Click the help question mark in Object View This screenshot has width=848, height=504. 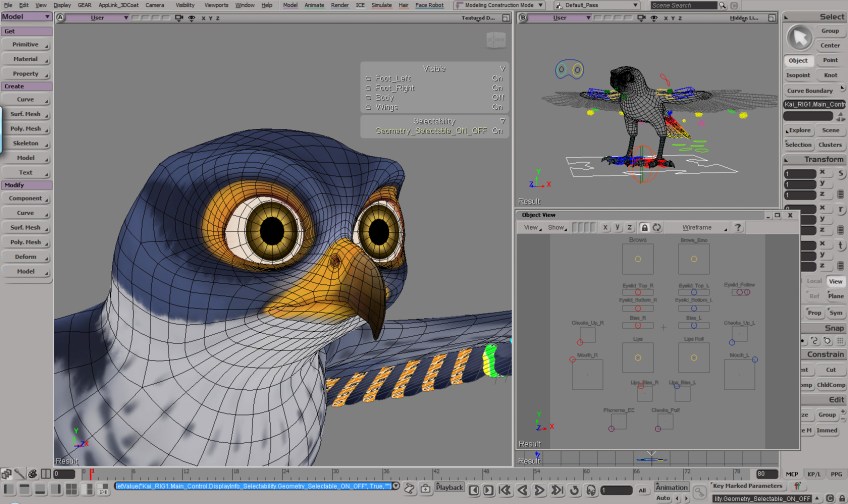tap(737, 228)
